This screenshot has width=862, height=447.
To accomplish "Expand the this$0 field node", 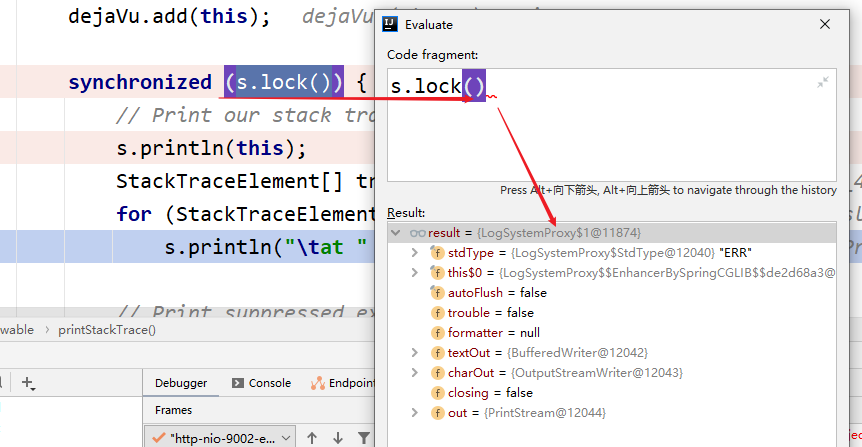I will point(415,273).
